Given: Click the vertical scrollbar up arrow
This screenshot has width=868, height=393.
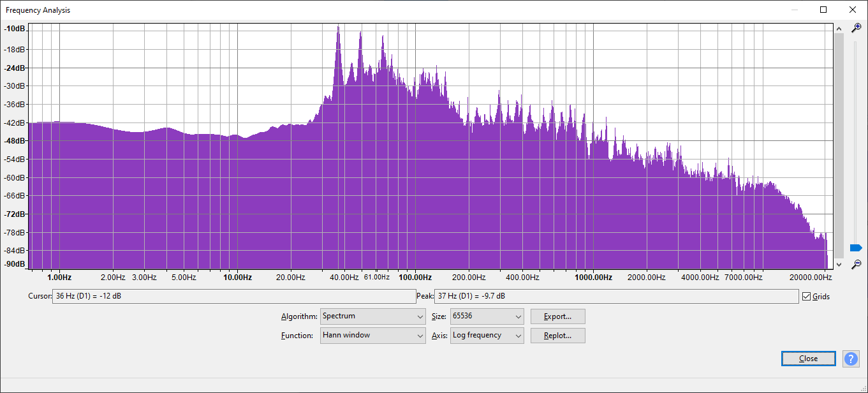Looking at the screenshot, I should 839,28.
